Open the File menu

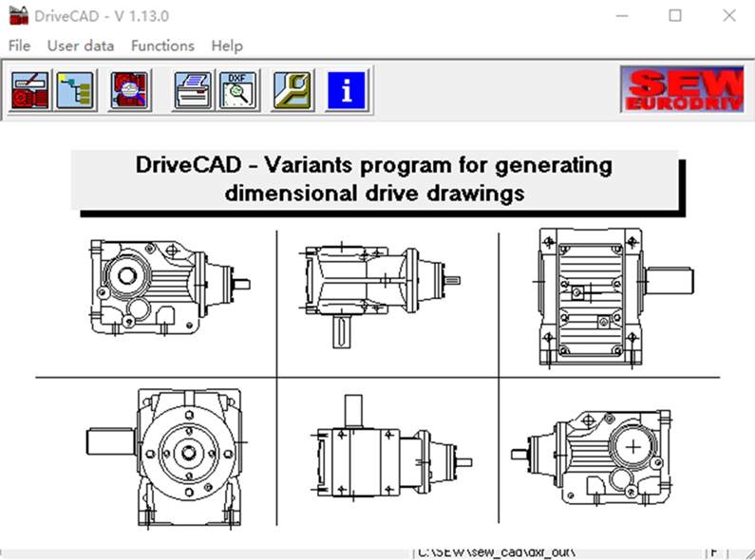coord(19,46)
